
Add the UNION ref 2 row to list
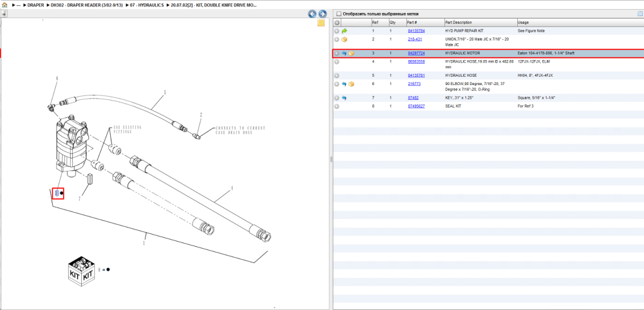tap(337, 39)
